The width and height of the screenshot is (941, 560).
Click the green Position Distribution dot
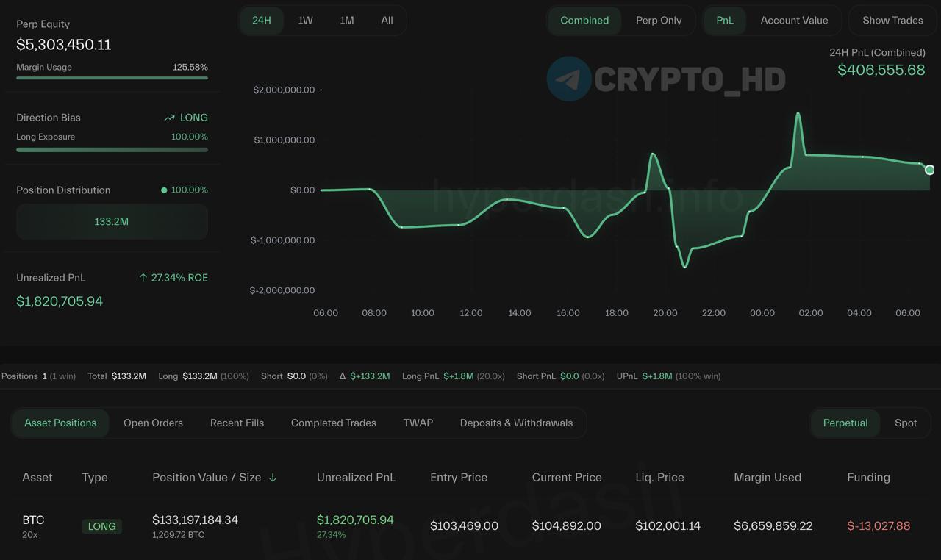pyautogui.click(x=164, y=190)
